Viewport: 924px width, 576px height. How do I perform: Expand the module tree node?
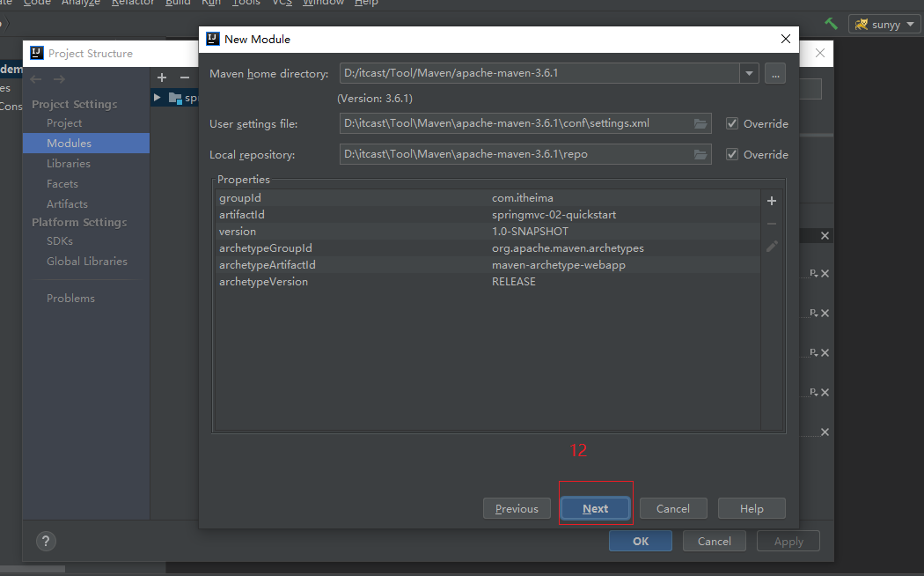pyautogui.click(x=157, y=98)
